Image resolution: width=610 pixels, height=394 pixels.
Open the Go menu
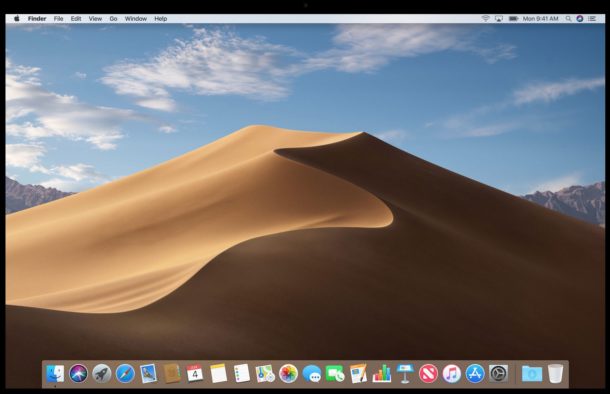[x=113, y=18]
